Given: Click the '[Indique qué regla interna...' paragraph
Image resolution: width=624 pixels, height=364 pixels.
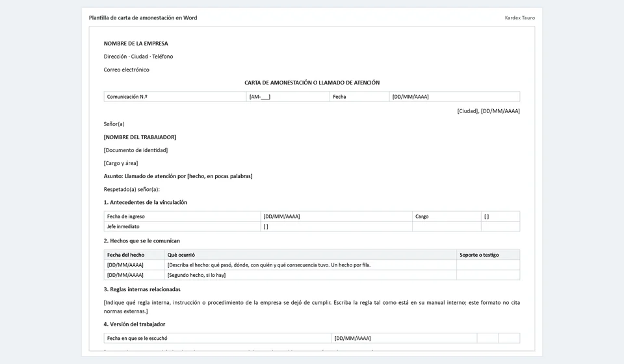Looking at the screenshot, I should (312, 307).
